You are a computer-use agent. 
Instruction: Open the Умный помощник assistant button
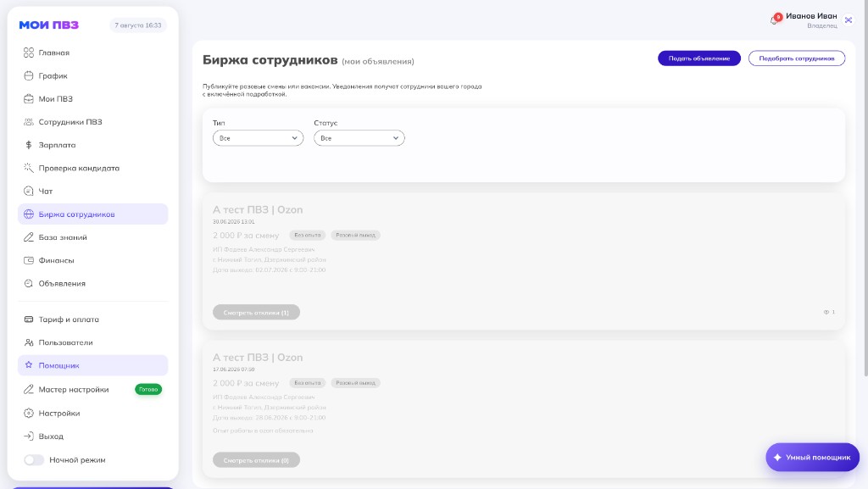[x=812, y=458]
